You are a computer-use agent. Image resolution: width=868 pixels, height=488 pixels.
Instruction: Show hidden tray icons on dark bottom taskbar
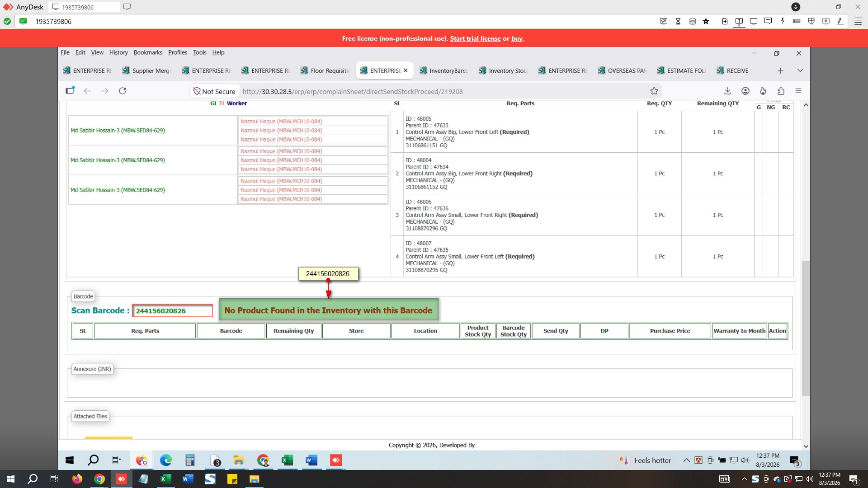coord(744,479)
